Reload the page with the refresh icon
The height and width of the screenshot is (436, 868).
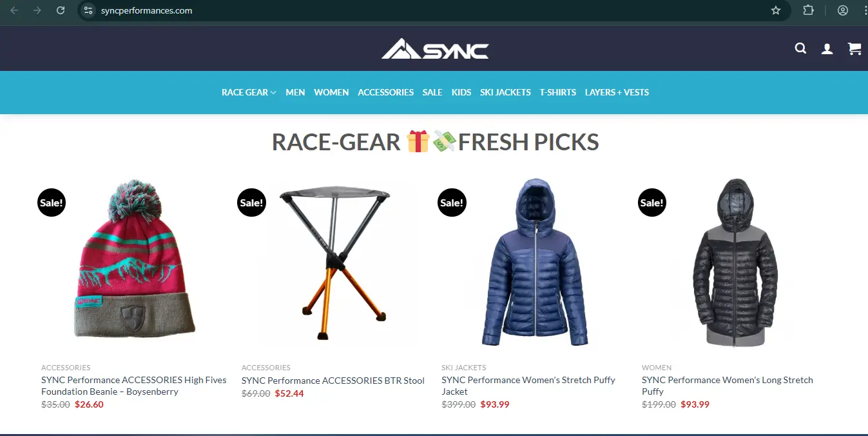(61, 10)
